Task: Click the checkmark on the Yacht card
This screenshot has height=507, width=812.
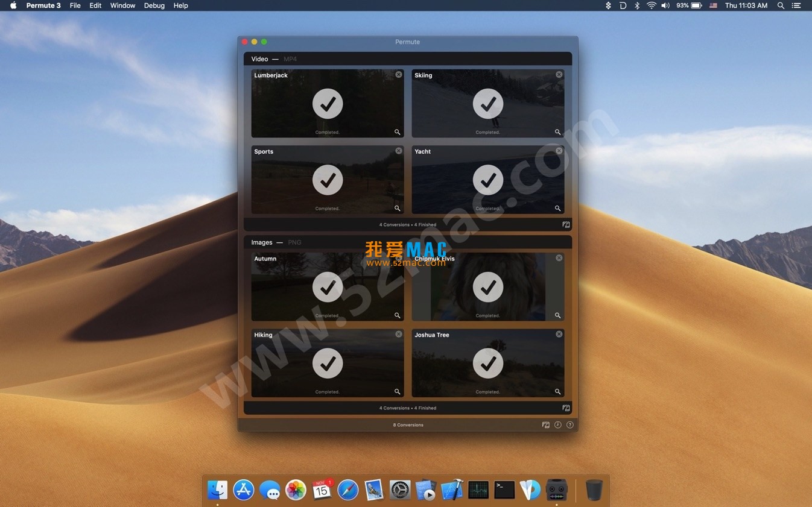Action: pyautogui.click(x=488, y=180)
